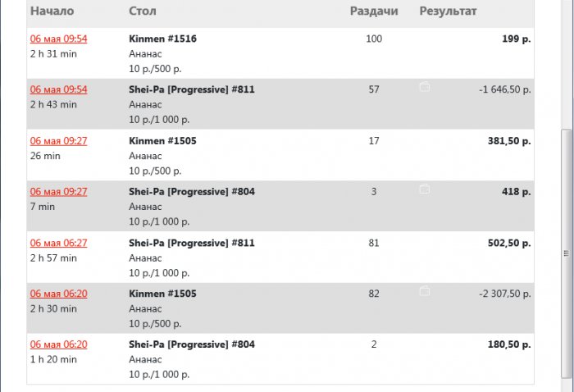Select the Kinmen #1516 table name
Screen dimensions: 574x392
tap(162, 39)
